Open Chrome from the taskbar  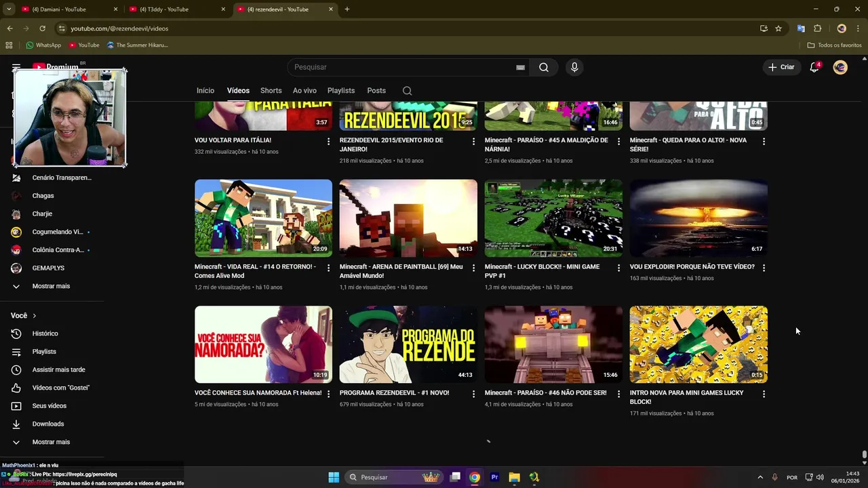pyautogui.click(x=475, y=477)
